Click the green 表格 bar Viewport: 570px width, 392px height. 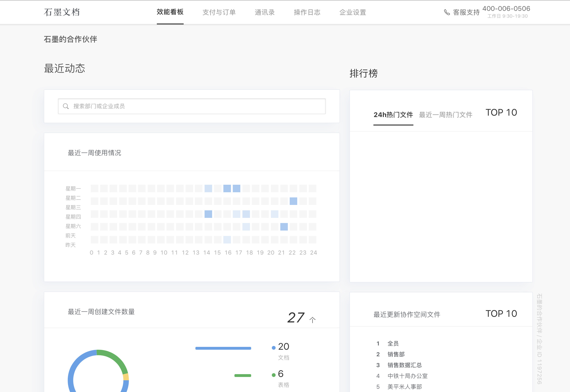(243, 375)
